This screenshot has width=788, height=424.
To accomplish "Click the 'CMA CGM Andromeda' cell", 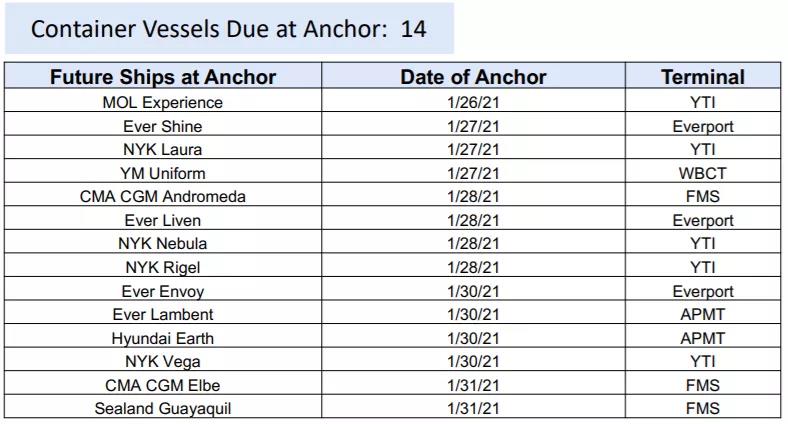I will click(x=163, y=197).
